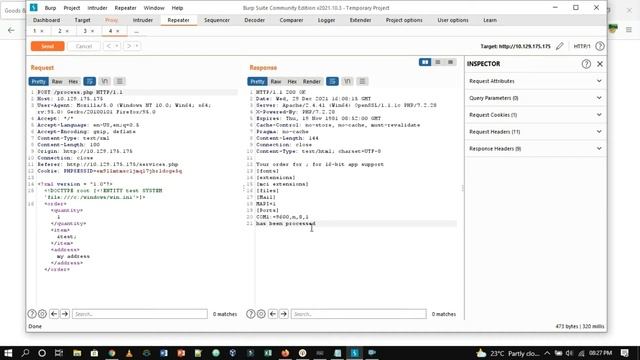Open history dropdown beside forward arrow

coord(137,46)
